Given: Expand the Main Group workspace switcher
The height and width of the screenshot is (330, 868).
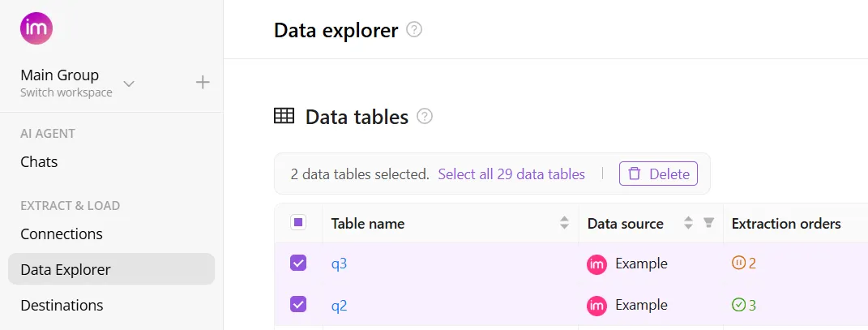Looking at the screenshot, I should (x=129, y=83).
